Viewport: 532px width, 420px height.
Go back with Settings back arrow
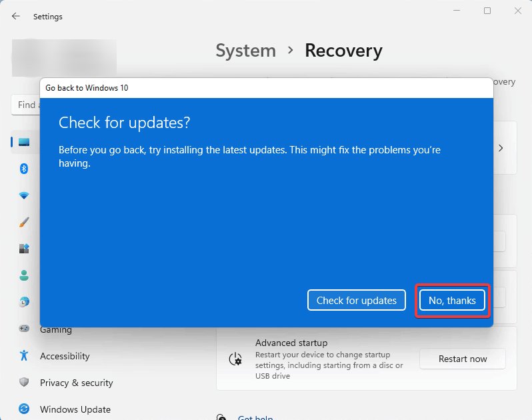[x=16, y=16]
